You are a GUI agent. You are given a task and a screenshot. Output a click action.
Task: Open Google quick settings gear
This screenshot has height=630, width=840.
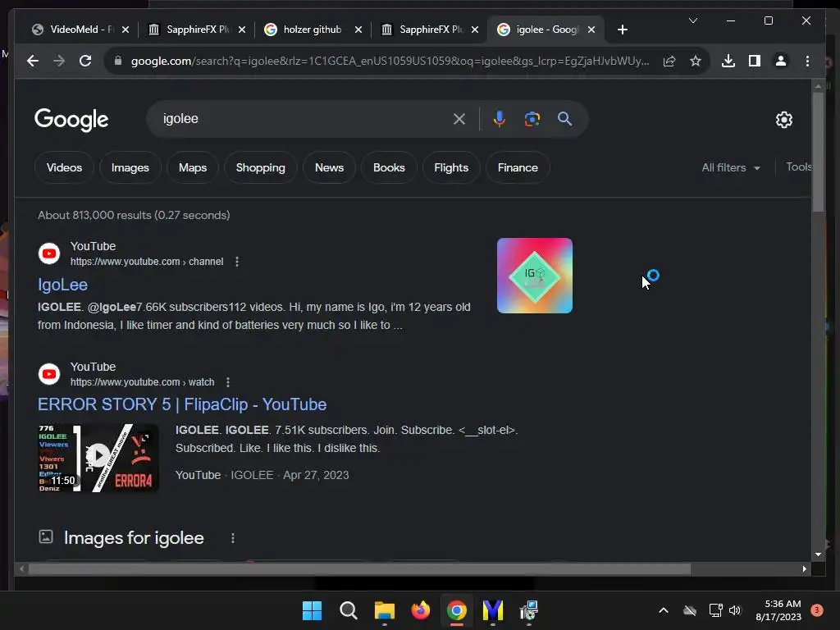tap(783, 120)
